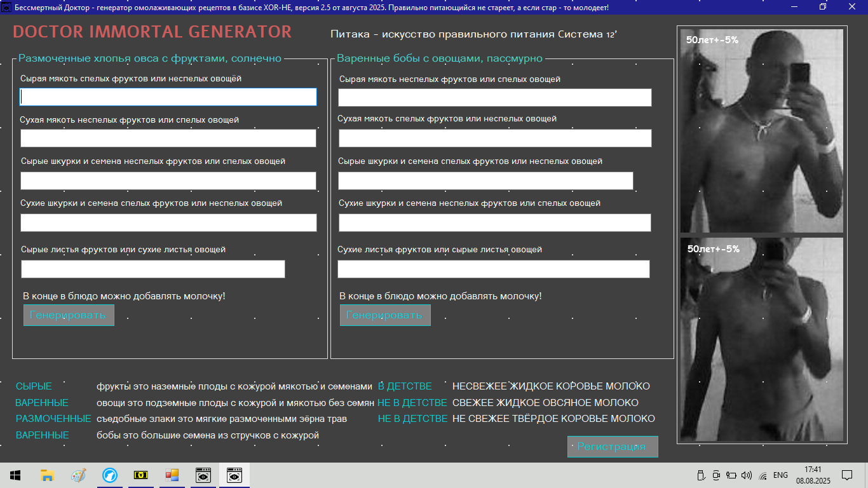Open the yellow-and-black taskbar app icon
Screen dimensions: 868x488
(140, 475)
